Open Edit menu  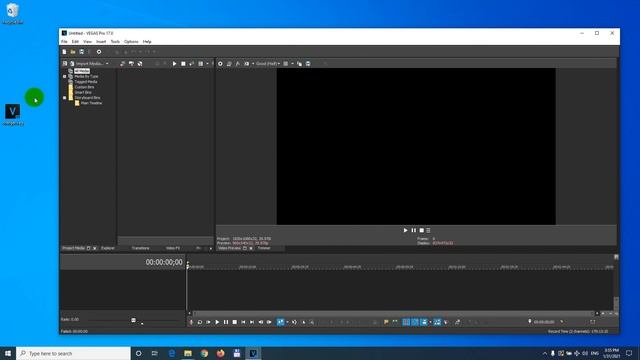pyautogui.click(x=75, y=42)
